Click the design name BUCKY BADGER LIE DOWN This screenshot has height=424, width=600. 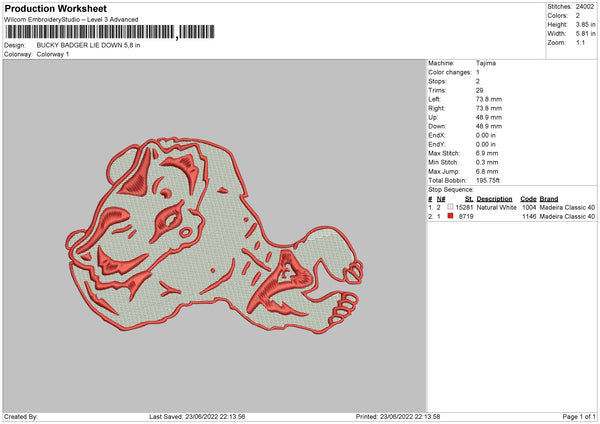coord(88,45)
